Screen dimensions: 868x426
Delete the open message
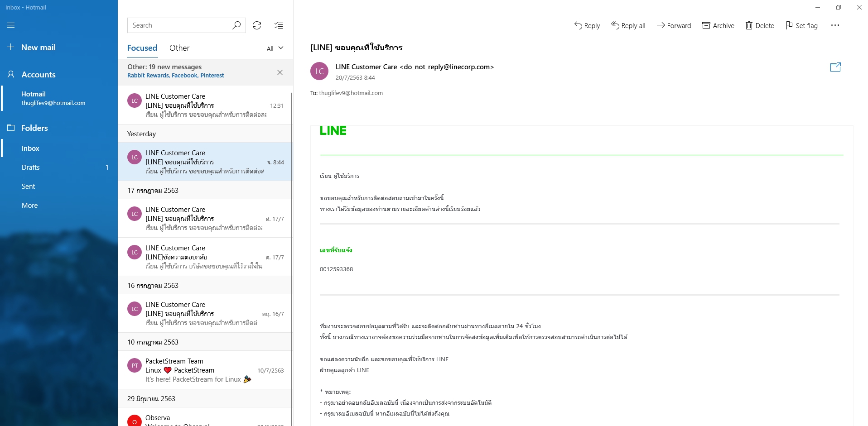[760, 26]
